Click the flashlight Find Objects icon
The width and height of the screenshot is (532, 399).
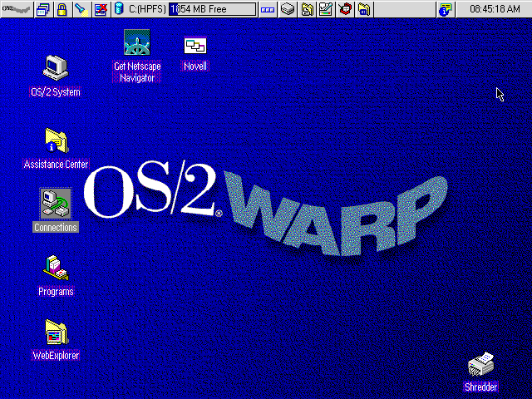click(x=81, y=9)
